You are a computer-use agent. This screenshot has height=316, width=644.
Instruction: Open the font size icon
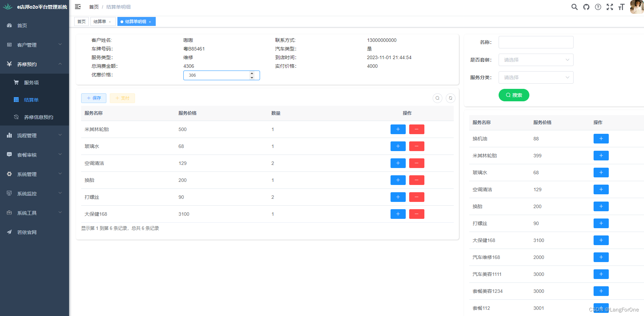tap(622, 7)
